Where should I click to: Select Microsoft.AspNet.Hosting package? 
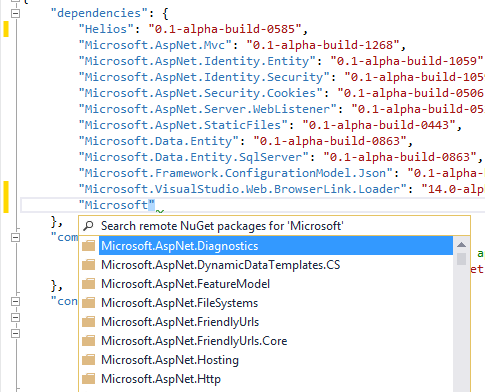click(276, 360)
